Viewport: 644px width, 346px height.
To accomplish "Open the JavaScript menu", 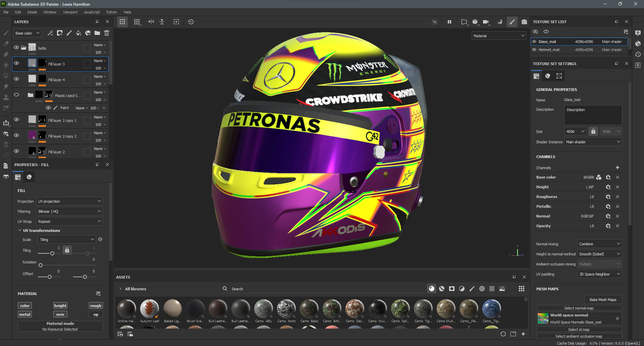I will coord(92,12).
